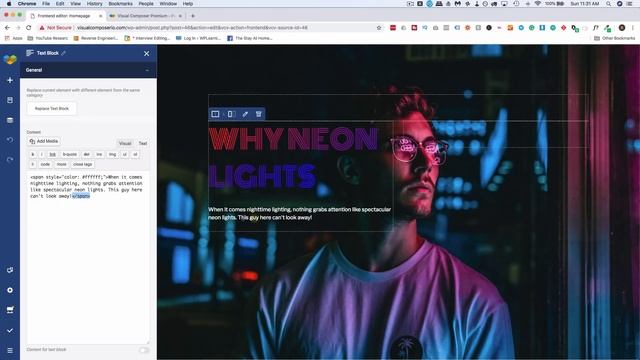Click the link quicktag button
This screenshot has height=360, width=640.
[53, 154]
